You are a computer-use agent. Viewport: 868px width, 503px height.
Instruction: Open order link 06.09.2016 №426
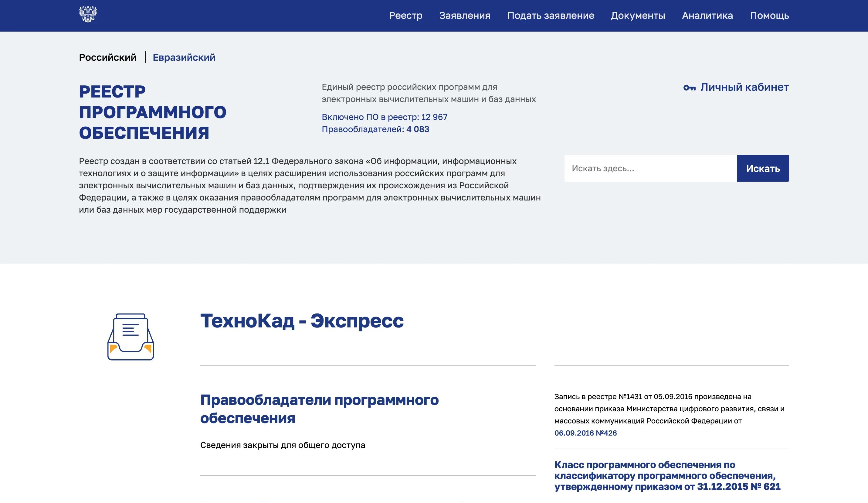coord(585,433)
